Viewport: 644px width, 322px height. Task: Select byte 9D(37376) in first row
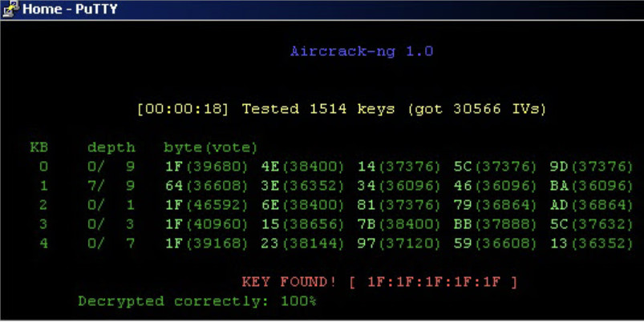tap(592, 167)
